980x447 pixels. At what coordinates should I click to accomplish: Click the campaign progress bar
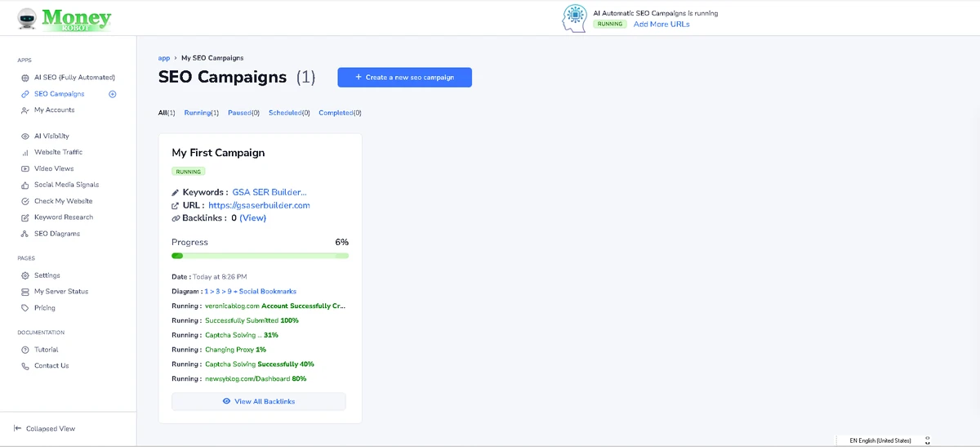260,256
